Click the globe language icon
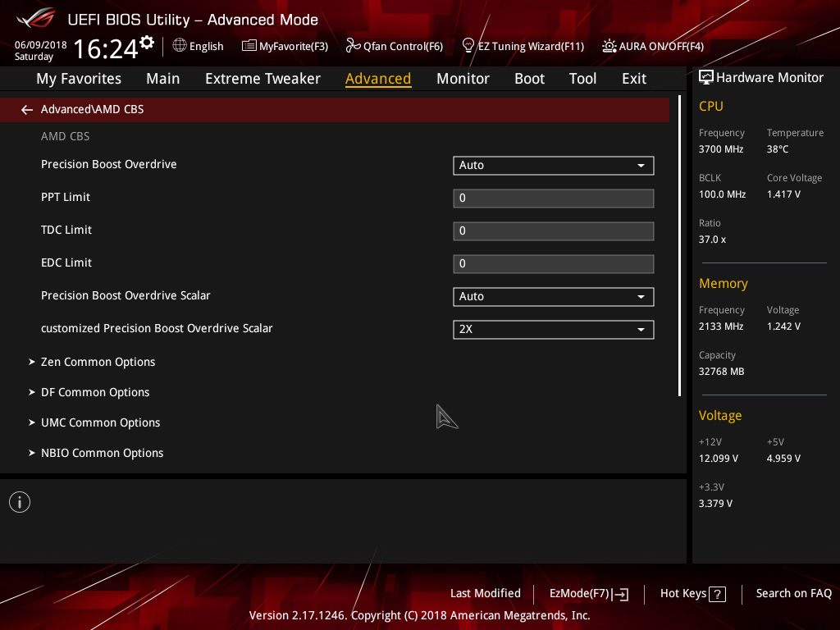 coord(180,46)
